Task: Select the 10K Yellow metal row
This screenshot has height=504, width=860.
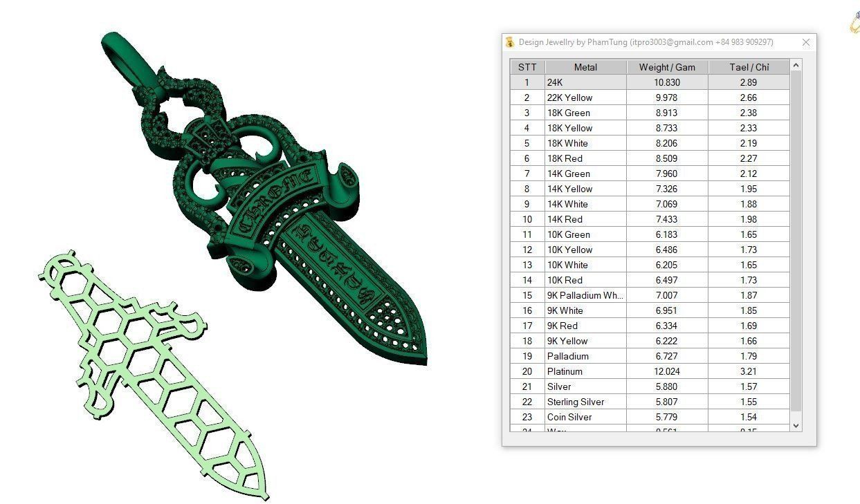Action: coord(650,250)
